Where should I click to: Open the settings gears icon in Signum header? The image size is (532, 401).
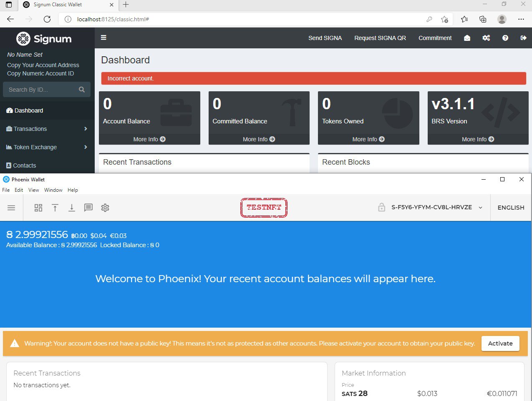(486, 38)
